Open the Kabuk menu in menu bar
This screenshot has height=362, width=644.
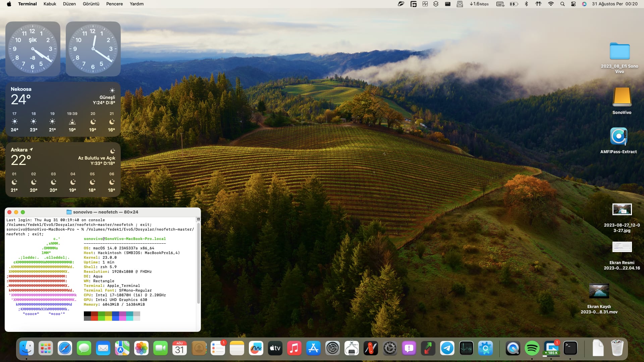(50, 4)
